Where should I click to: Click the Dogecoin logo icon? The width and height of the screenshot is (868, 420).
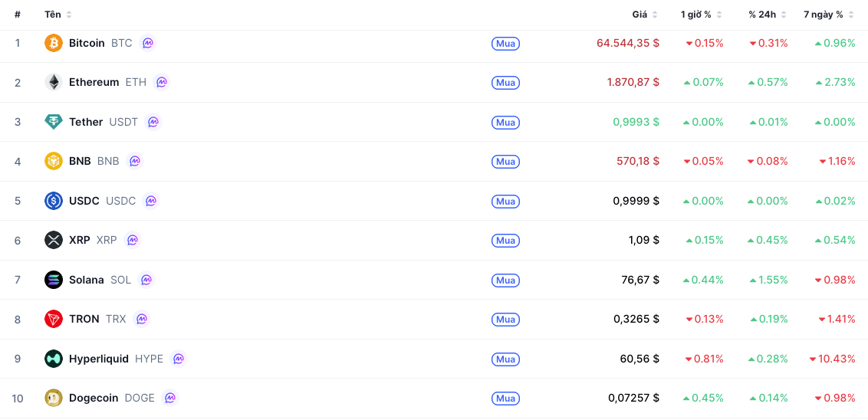pos(54,398)
